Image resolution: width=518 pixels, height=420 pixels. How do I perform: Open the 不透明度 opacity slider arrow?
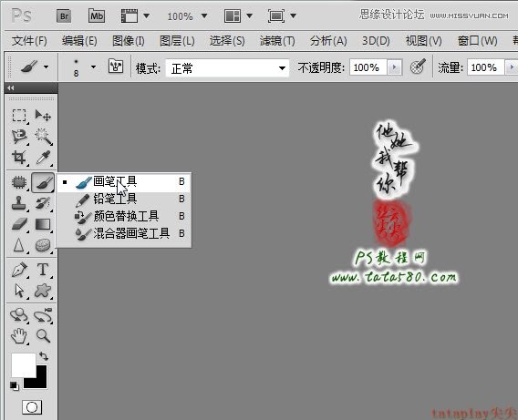(394, 67)
